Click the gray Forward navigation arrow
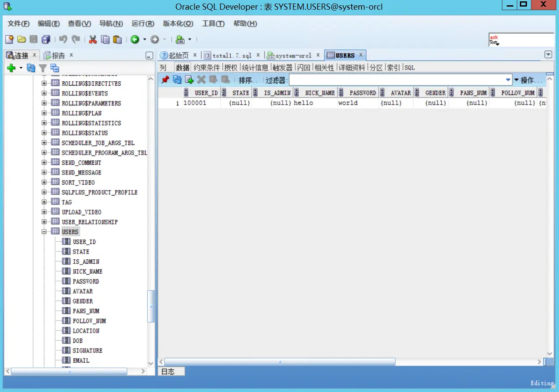559x392 pixels. tap(155, 40)
